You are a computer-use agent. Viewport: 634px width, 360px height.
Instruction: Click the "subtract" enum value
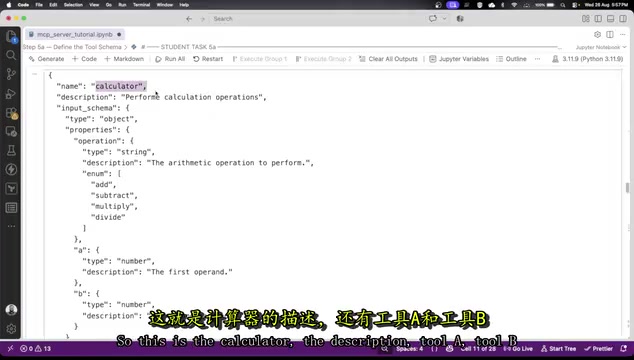[x=114, y=195]
